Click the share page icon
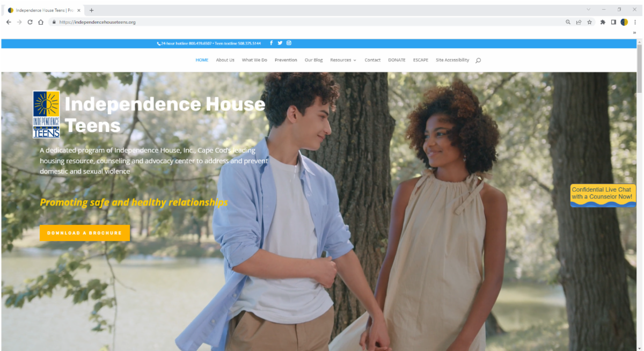 pyautogui.click(x=579, y=22)
